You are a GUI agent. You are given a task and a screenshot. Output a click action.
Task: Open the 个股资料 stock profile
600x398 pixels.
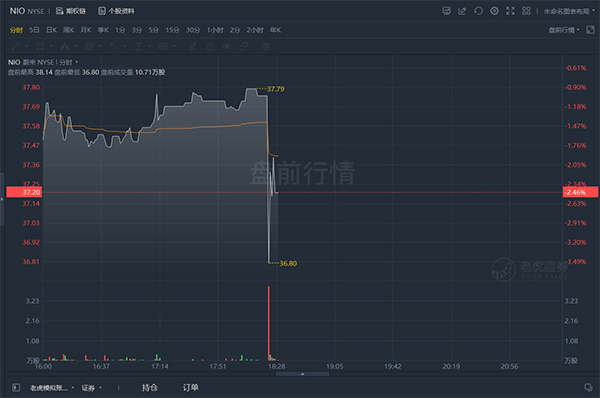116,11
